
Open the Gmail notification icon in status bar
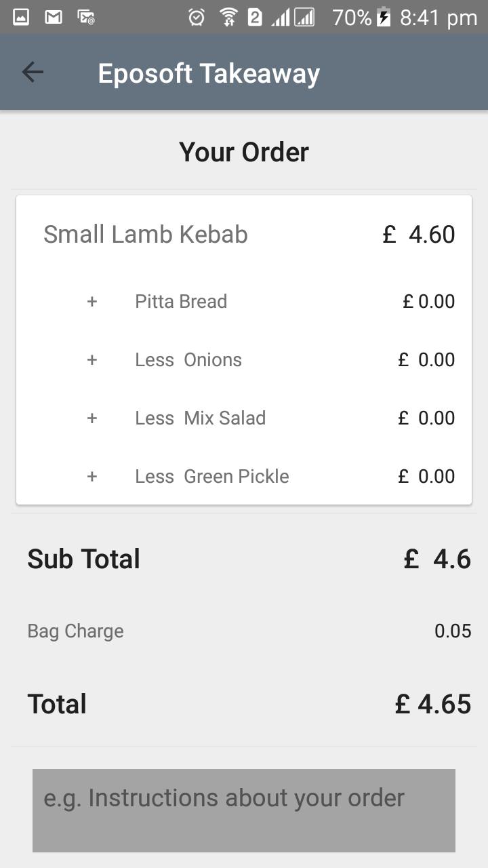click(54, 17)
